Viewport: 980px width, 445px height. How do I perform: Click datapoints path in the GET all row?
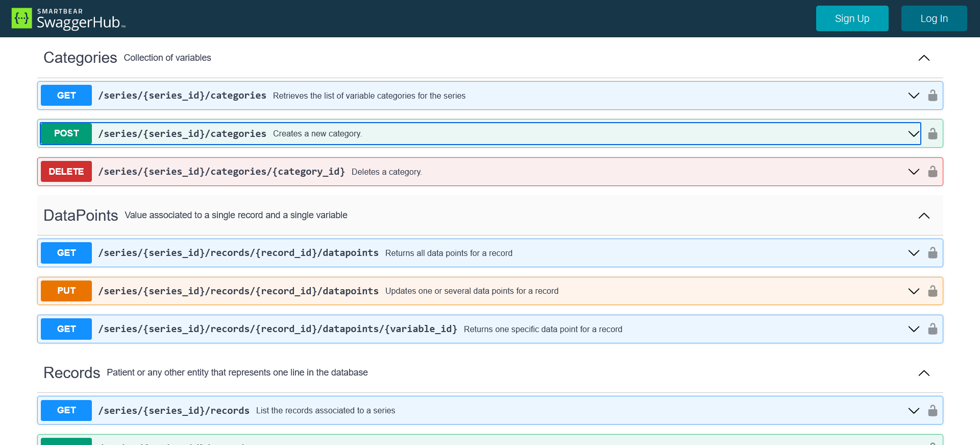click(x=238, y=253)
